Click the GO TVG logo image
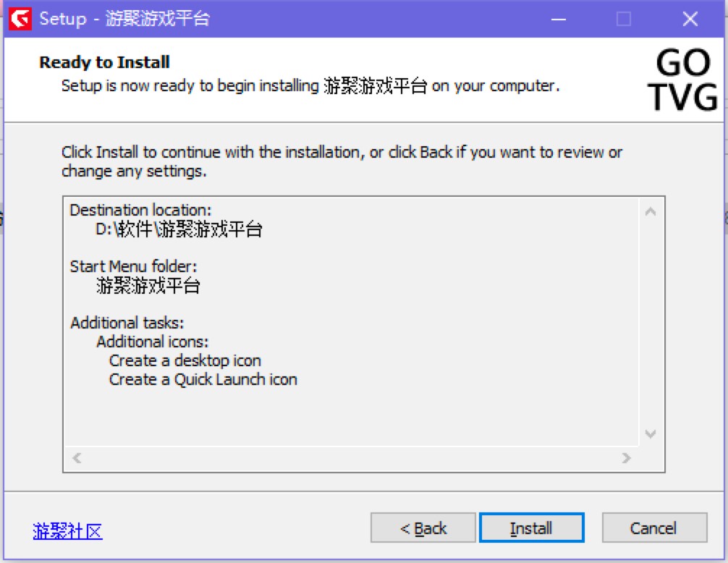The image size is (728, 563). pos(682,80)
